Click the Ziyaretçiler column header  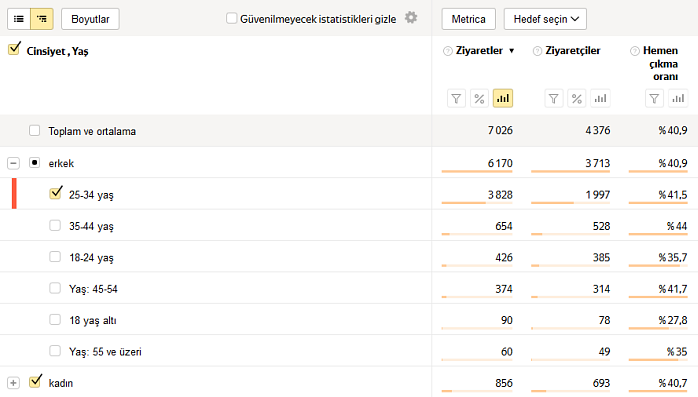tap(573, 51)
